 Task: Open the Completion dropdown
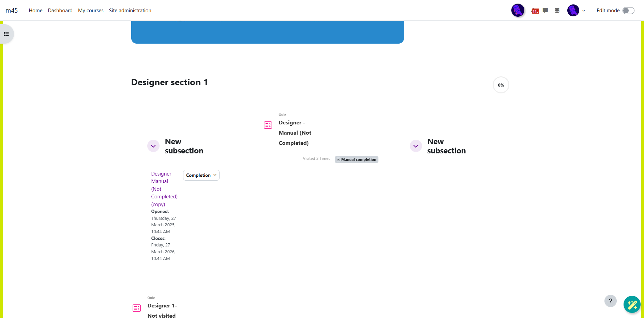(201, 175)
